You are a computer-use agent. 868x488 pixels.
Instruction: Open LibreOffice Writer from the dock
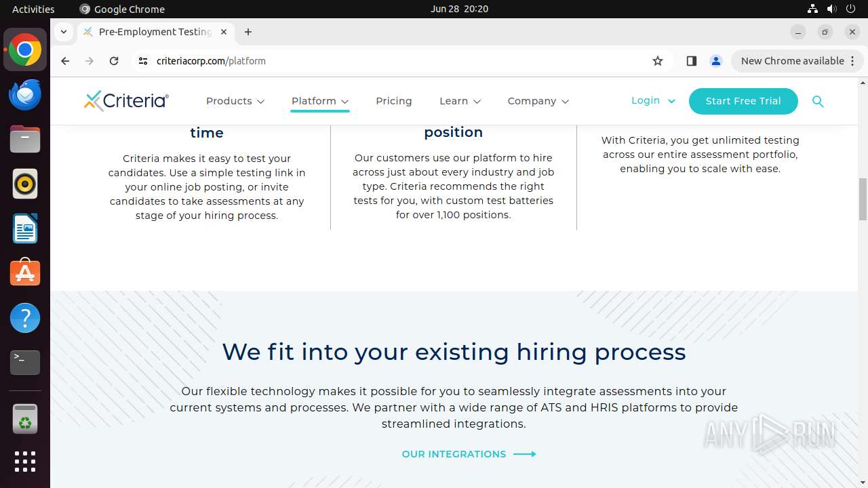(25, 228)
